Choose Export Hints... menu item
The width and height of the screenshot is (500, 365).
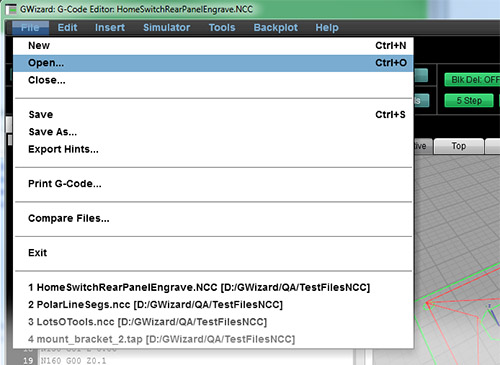point(213,149)
